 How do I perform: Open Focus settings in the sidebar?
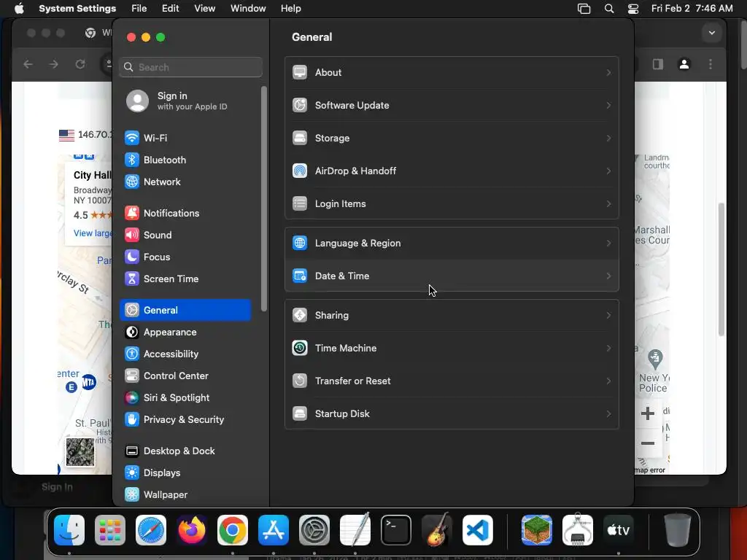coord(185,257)
